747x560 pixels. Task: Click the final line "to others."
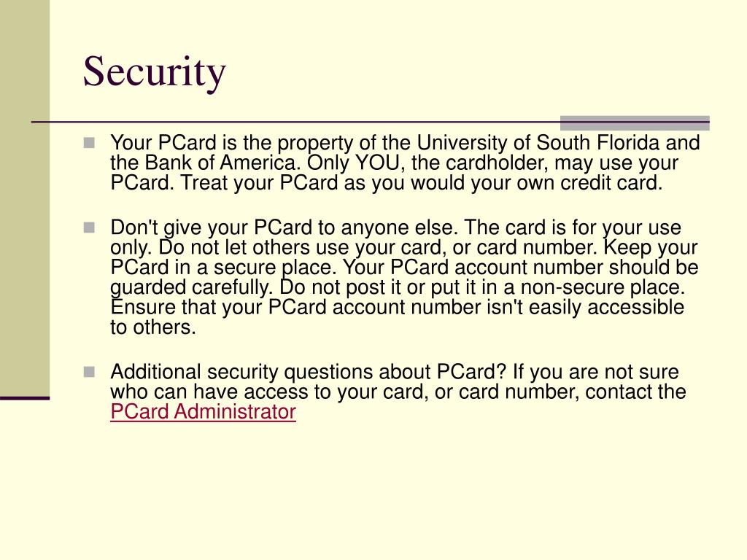coord(153,327)
